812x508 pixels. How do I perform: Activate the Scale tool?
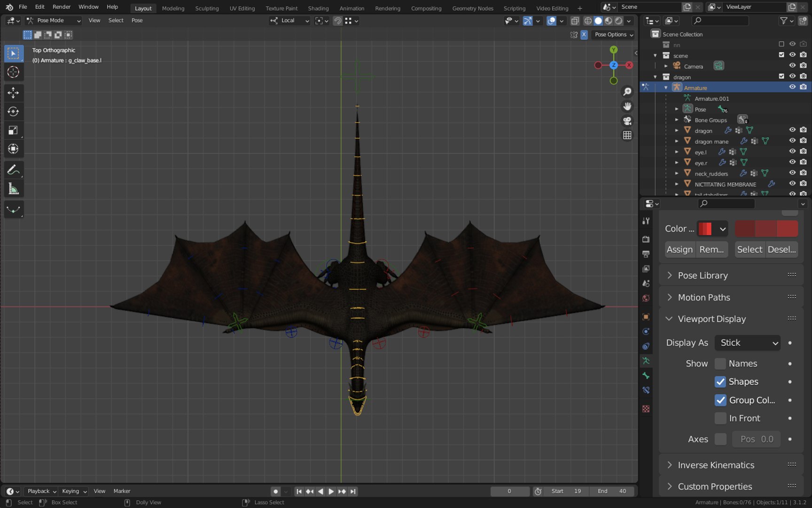click(14, 130)
